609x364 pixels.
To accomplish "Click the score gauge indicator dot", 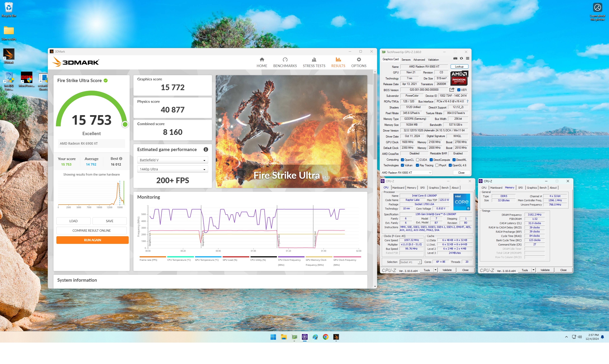I will 125,124.
